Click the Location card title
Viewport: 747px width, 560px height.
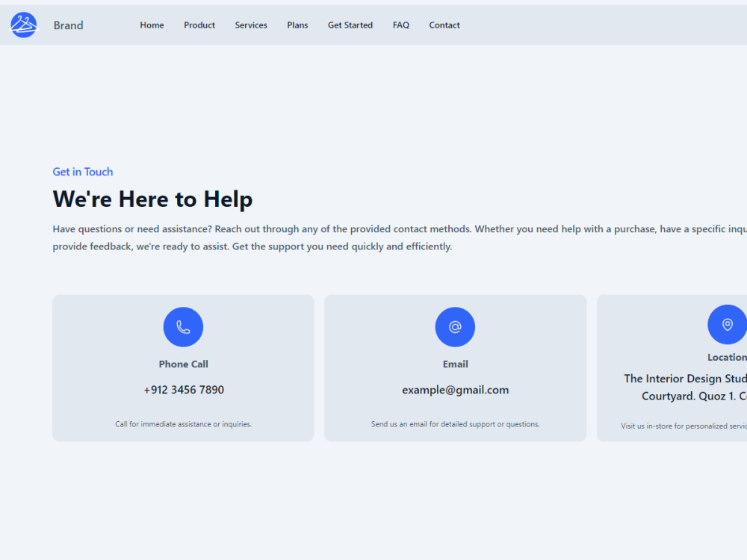(727, 357)
